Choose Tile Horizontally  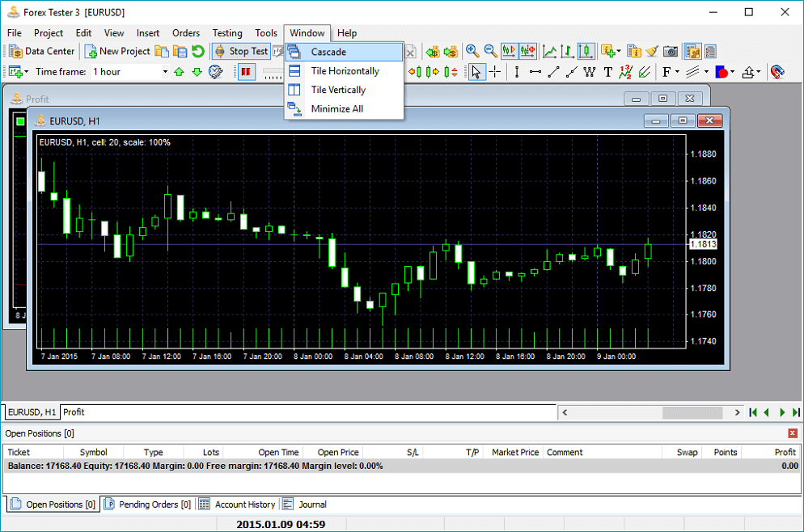click(x=344, y=70)
